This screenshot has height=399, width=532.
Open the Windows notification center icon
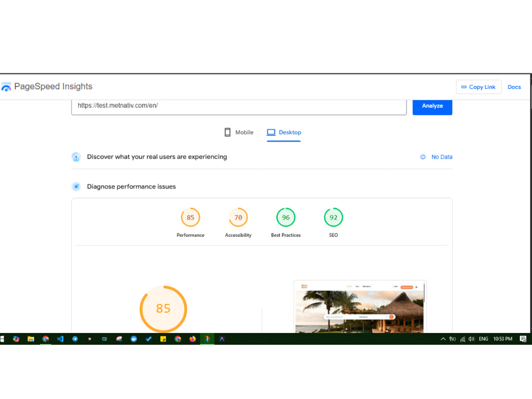click(x=523, y=339)
